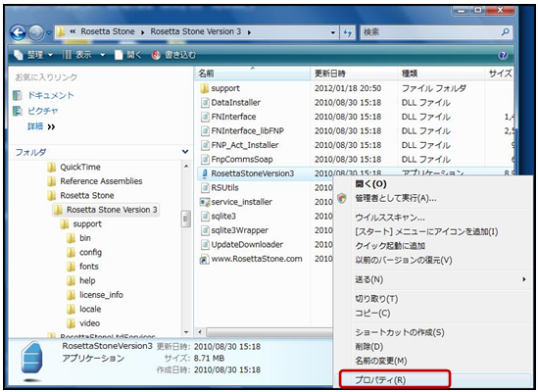Click Rosetta Stone in the address breadcrumb
Image resolution: width=538 pixels, height=392 pixels.
click(x=108, y=31)
